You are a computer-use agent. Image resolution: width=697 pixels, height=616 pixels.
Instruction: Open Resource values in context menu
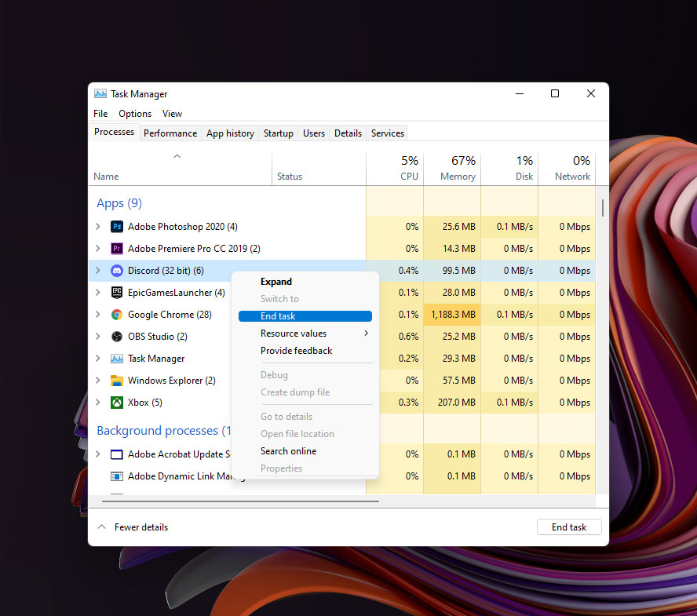(x=305, y=334)
